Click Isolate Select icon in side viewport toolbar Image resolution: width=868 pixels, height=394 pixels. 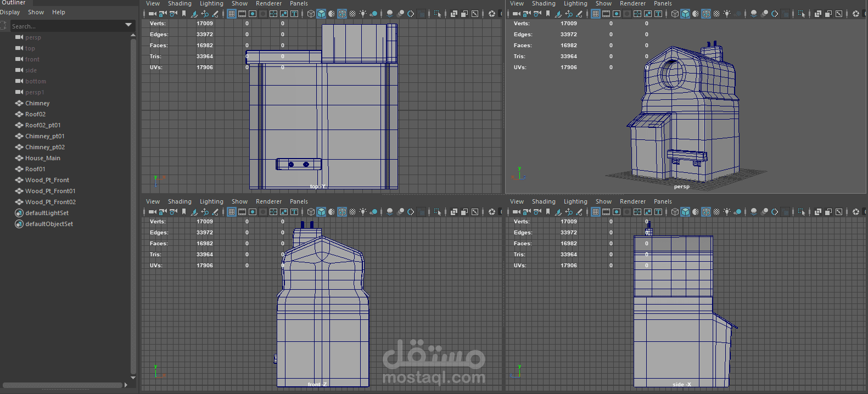click(x=802, y=212)
